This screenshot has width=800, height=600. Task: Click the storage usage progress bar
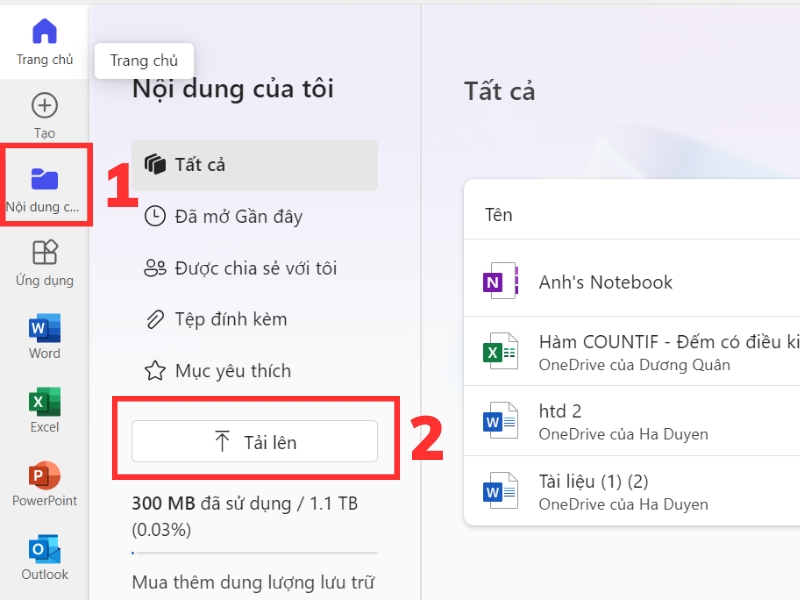[255, 553]
